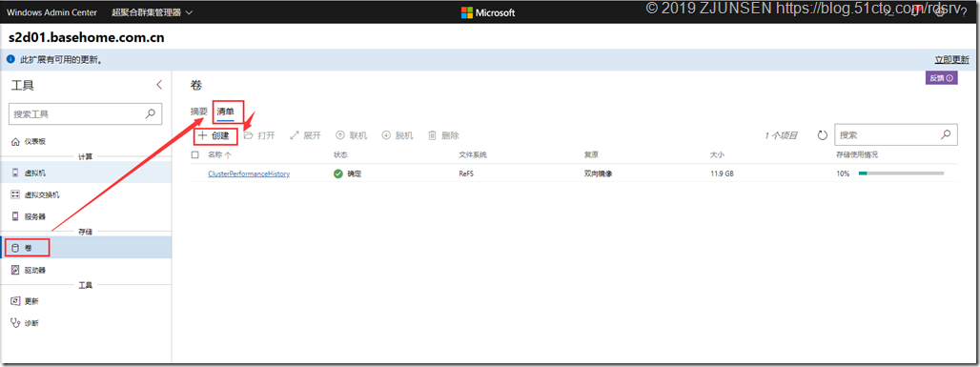Click the 立即更新 update now link
Viewport: 980px width, 367px height.
click(x=951, y=60)
